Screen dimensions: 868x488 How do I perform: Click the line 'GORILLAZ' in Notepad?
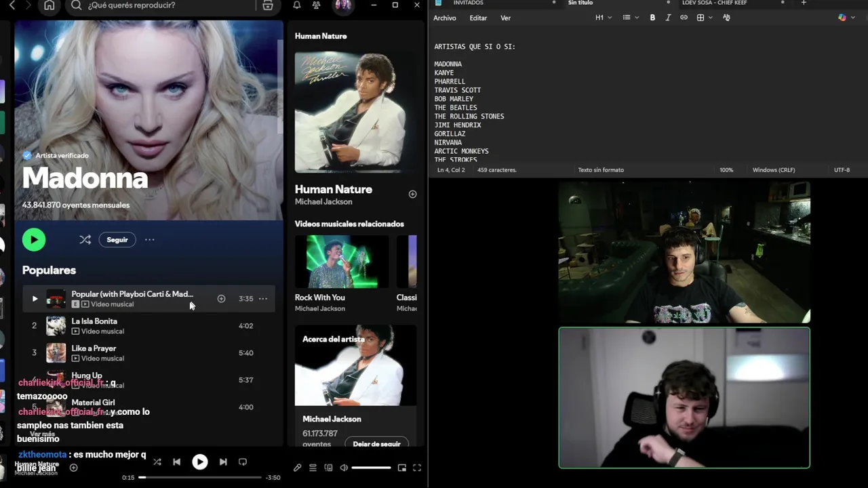(x=450, y=134)
